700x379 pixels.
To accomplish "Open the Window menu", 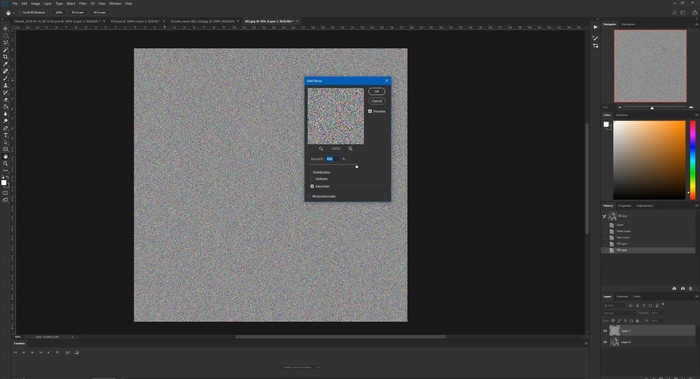I will tap(115, 4).
